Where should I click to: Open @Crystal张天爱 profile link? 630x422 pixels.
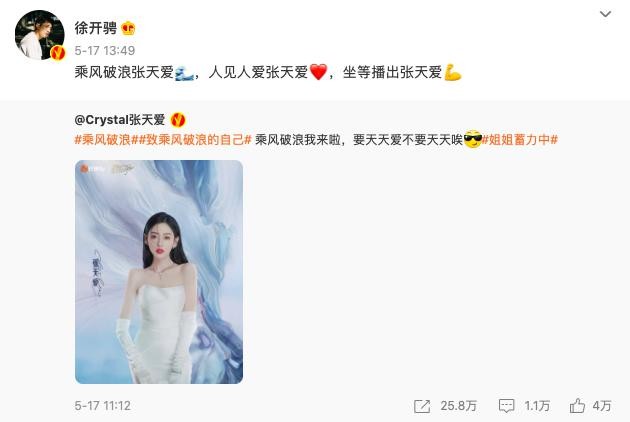pyautogui.click(x=120, y=120)
